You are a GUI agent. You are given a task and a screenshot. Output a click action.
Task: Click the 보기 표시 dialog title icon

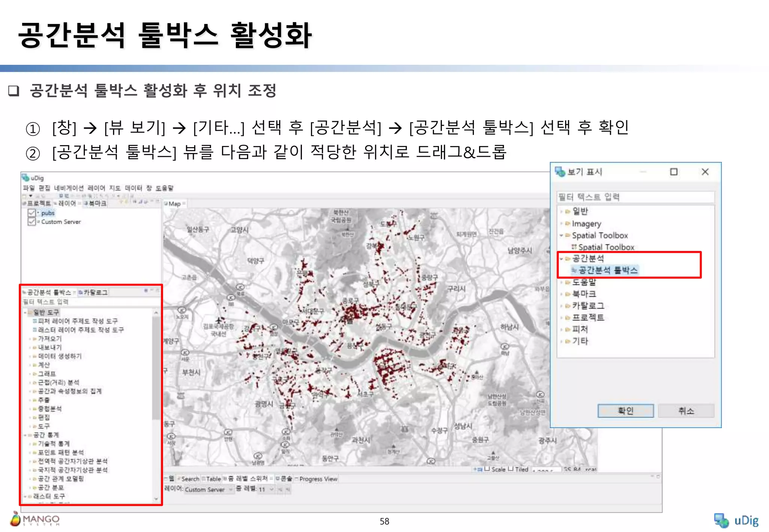(560, 172)
